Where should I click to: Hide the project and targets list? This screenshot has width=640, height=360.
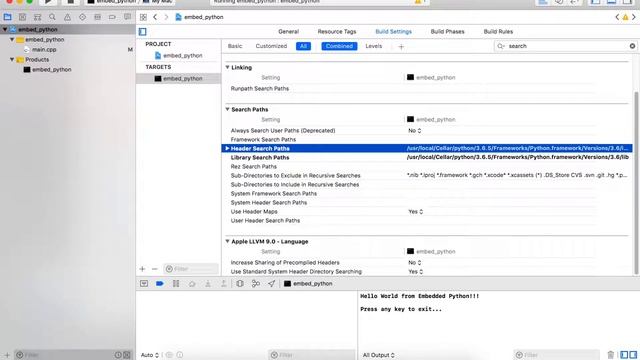click(x=142, y=31)
